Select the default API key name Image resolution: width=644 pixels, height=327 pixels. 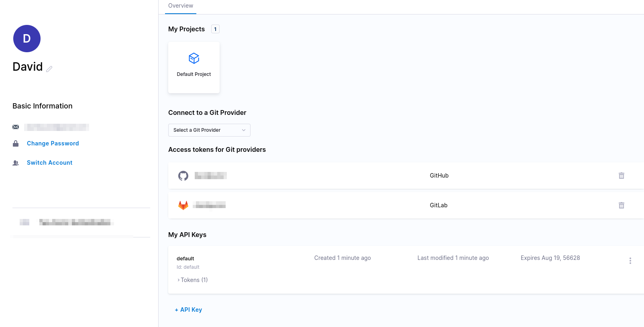click(x=185, y=258)
